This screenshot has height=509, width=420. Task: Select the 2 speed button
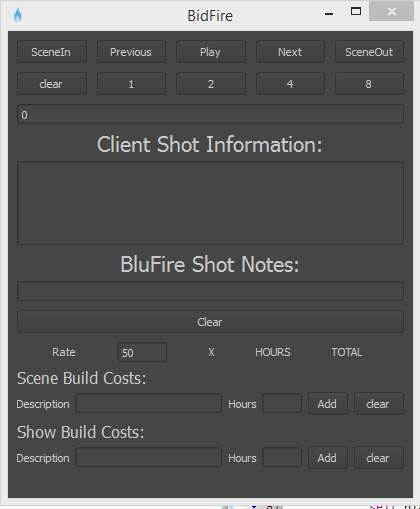[x=211, y=84]
